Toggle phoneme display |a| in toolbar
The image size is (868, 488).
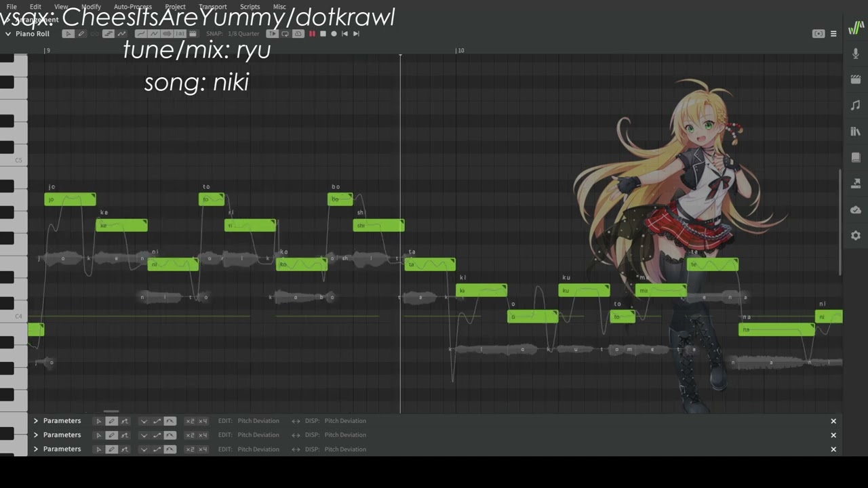coord(180,34)
